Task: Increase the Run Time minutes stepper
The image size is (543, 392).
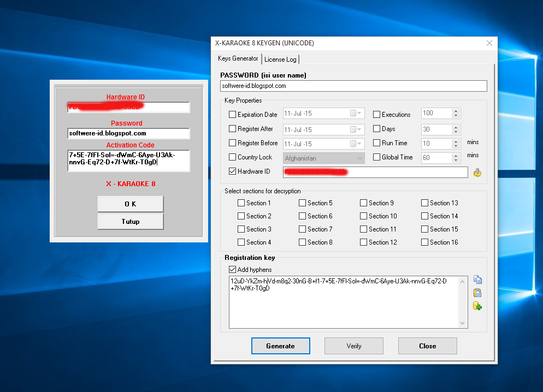Action: point(456,141)
